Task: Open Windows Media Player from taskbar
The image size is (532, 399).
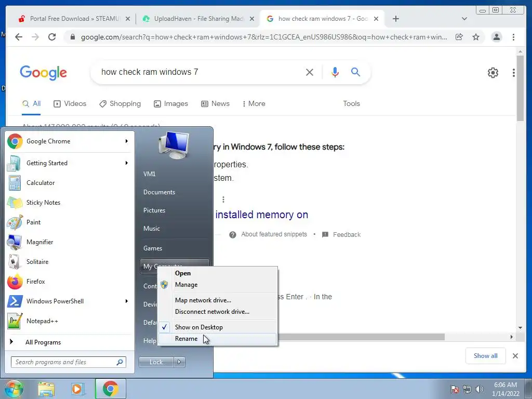Action: click(78, 389)
